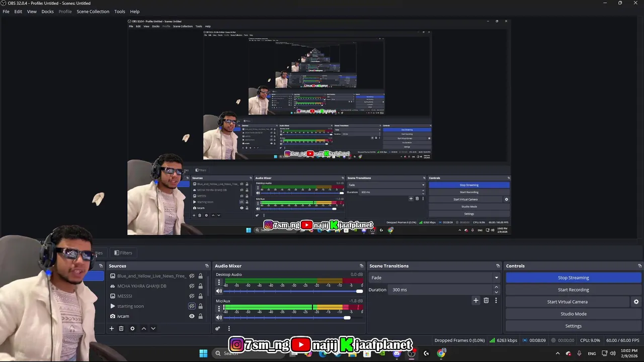Screen dimensions: 644x362
Task: Open Settings from Controls dock
Action: click(x=574, y=326)
